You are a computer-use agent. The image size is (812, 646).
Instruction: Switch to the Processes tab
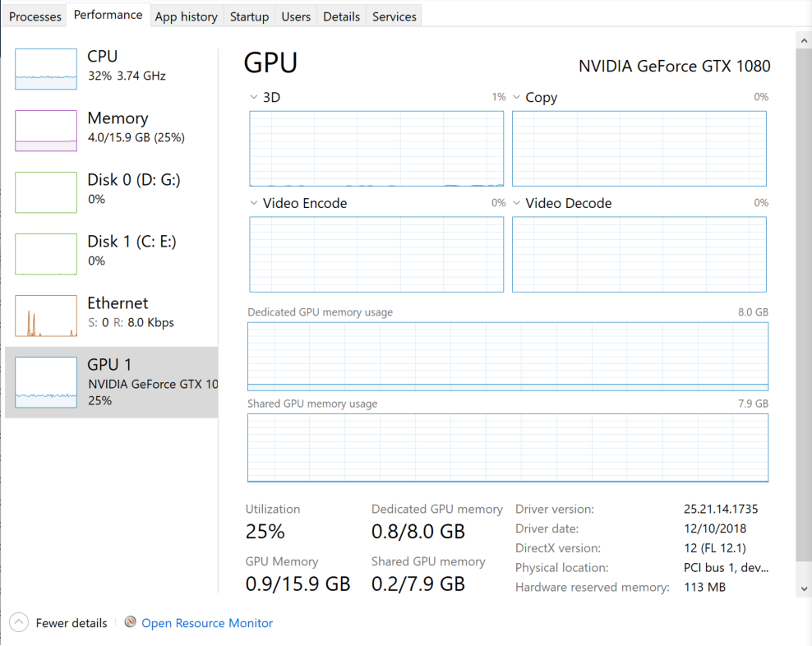(x=35, y=16)
